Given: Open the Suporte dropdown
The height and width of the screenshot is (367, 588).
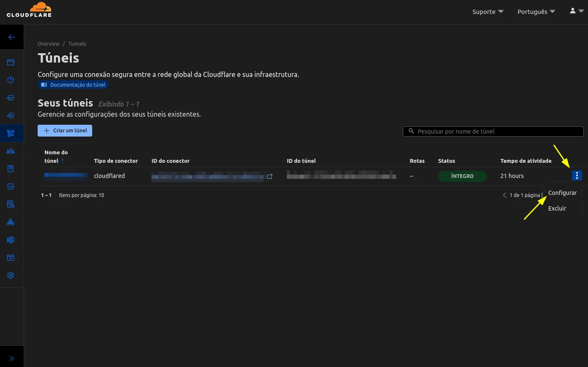Looking at the screenshot, I should coord(488,11).
